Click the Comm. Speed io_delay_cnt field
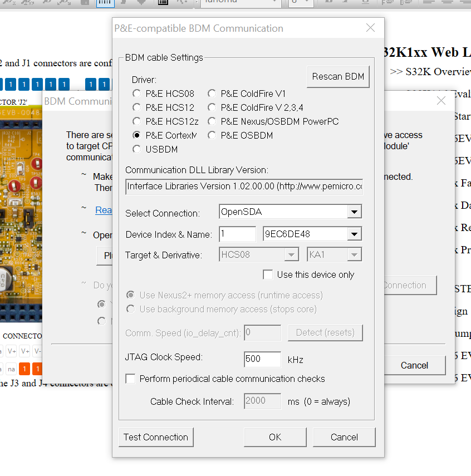Screen dimensions: 471x476 click(x=263, y=333)
